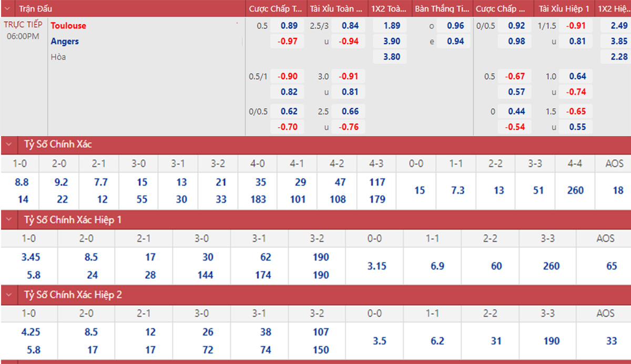Select second-half AOS odds 33
631x364 pixels.
coord(612,341)
